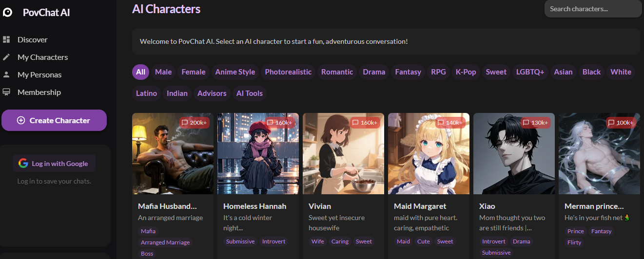Viewport: 644px width, 259px height.
Task: Click the 160k+ chat badge on Homeless Hannah
Action: pyautogui.click(x=280, y=123)
